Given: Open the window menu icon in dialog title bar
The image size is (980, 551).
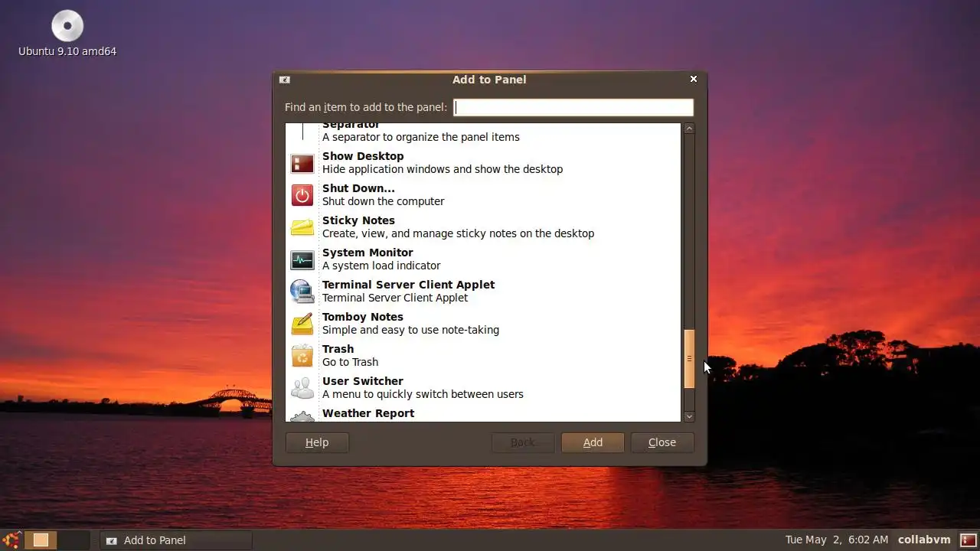Looking at the screenshot, I should pyautogui.click(x=284, y=80).
